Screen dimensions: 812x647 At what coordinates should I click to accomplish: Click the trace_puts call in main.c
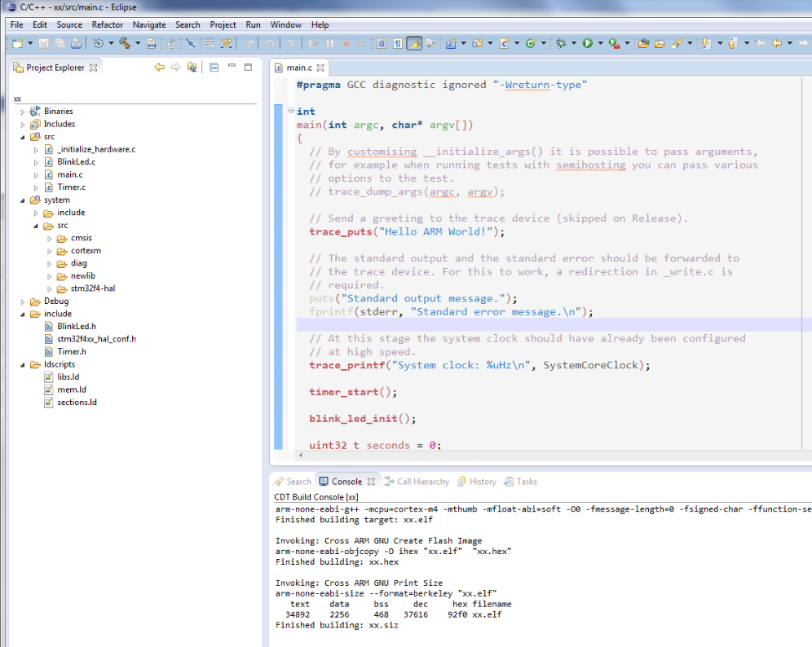click(341, 232)
